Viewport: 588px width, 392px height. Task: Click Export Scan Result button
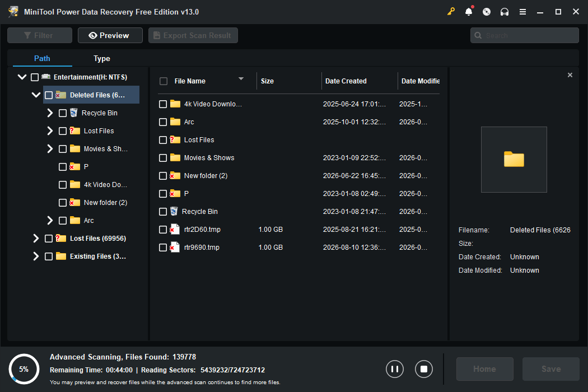[x=193, y=35]
